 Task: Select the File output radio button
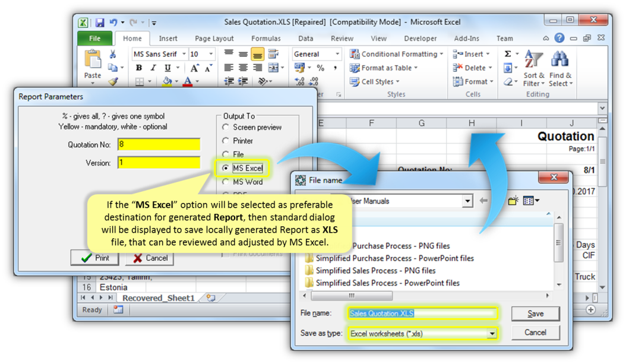pos(226,154)
